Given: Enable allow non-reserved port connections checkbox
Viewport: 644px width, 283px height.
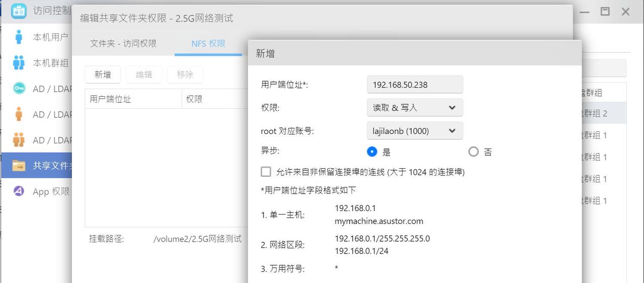Looking at the screenshot, I should pos(266,172).
